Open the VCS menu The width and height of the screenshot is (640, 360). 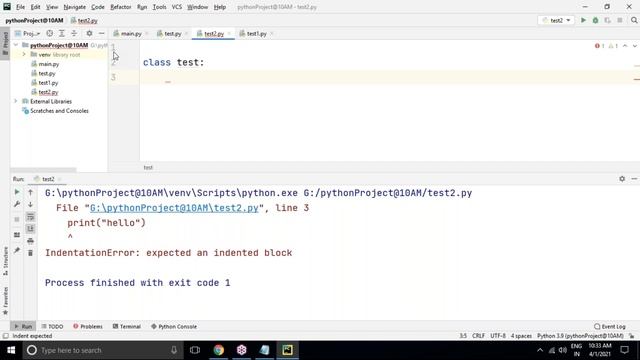click(x=176, y=7)
